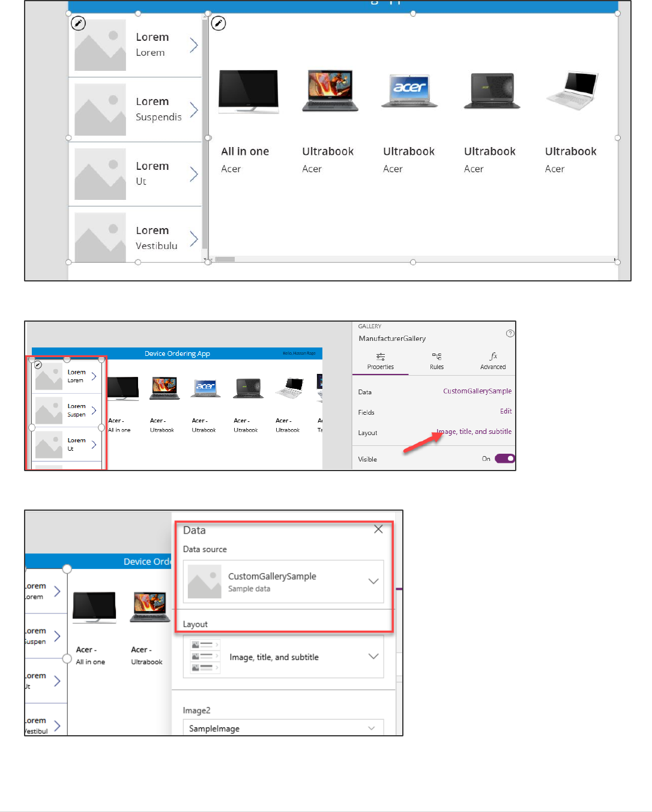Click the chevron on the 'orem estibul' row in the third screenshot
The width and height of the screenshot is (652, 812).
click(x=57, y=726)
